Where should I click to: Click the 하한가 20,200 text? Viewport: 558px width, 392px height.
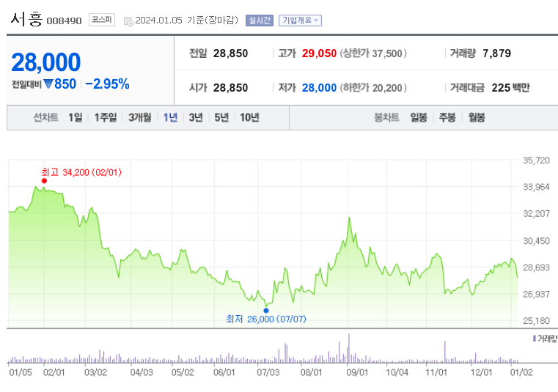[x=373, y=88]
